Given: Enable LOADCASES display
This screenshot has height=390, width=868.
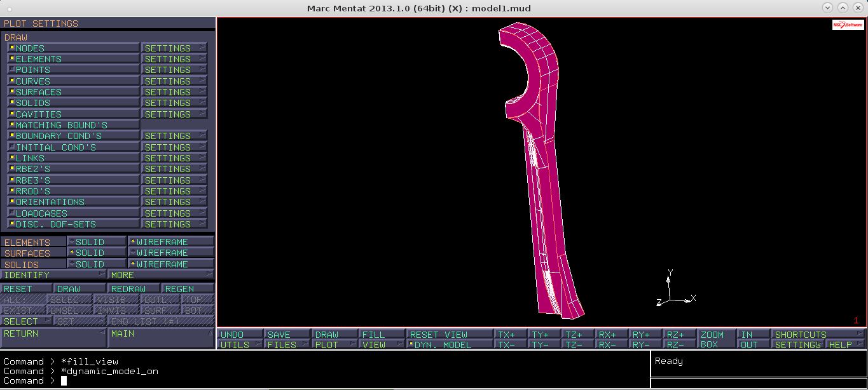Looking at the screenshot, I should pos(73,213).
